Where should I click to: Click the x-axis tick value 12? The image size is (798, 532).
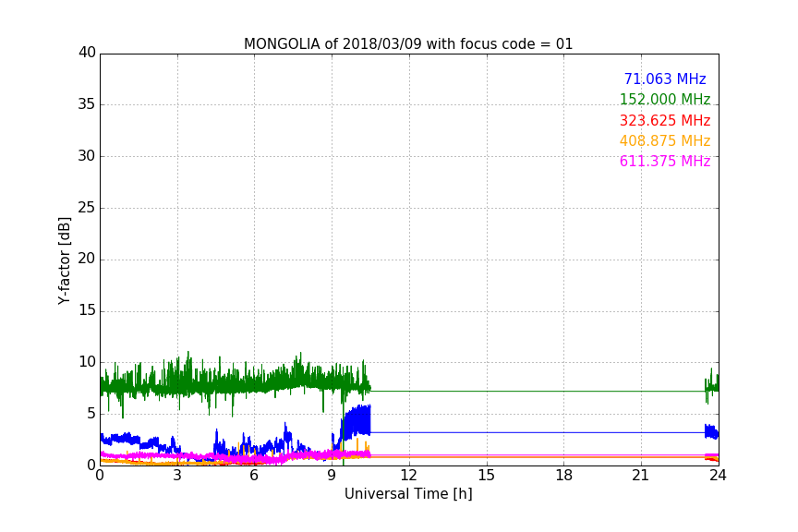point(408,476)
